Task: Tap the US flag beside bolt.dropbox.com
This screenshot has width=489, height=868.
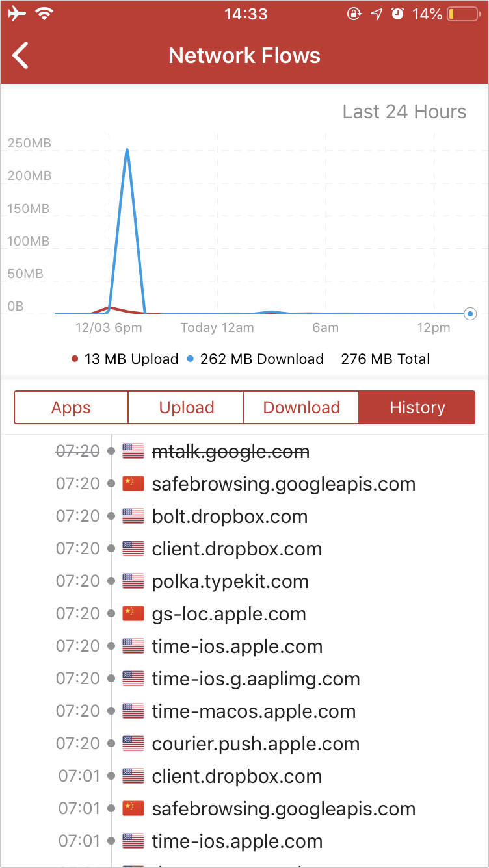Action: 133,516
